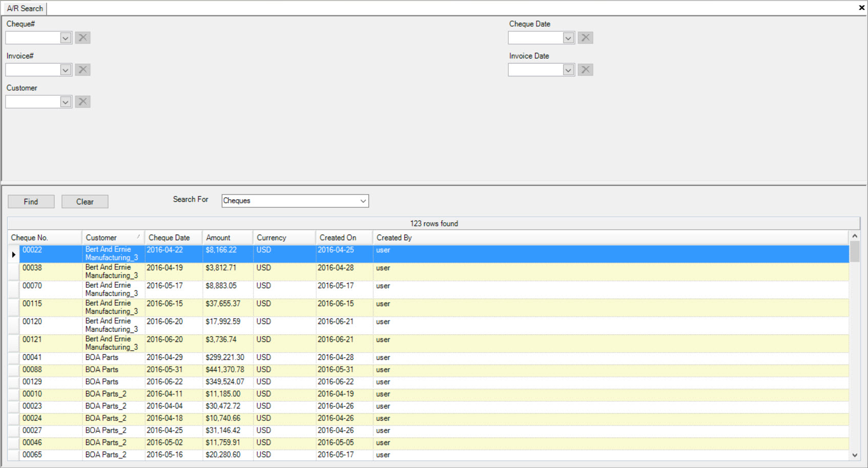The width and height of the screenshot is (868, 468).
Task: Click amount $11,185.00 cell
Action: coord(228,394)
